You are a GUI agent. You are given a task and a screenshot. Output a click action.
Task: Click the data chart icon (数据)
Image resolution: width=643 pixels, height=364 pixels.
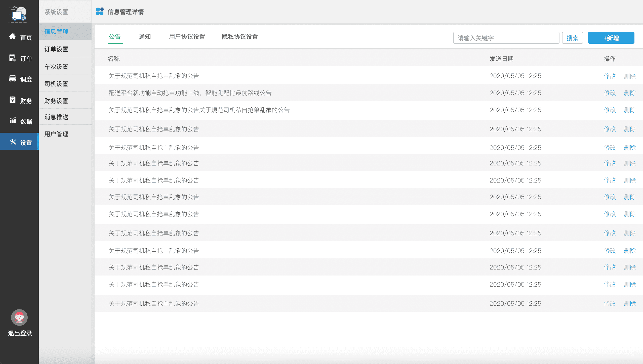click(x=12, y=120)
